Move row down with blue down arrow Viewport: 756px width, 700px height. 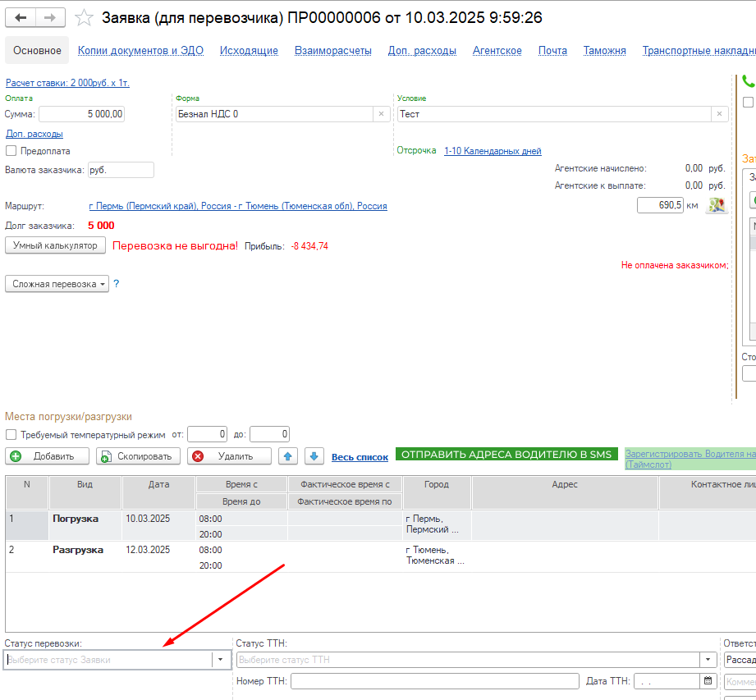click(314, 456)
